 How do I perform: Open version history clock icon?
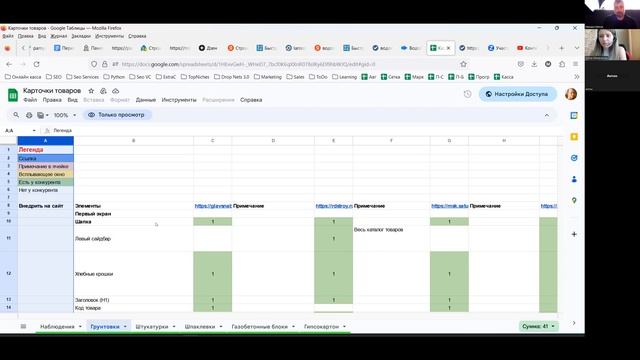click(467, 94)
